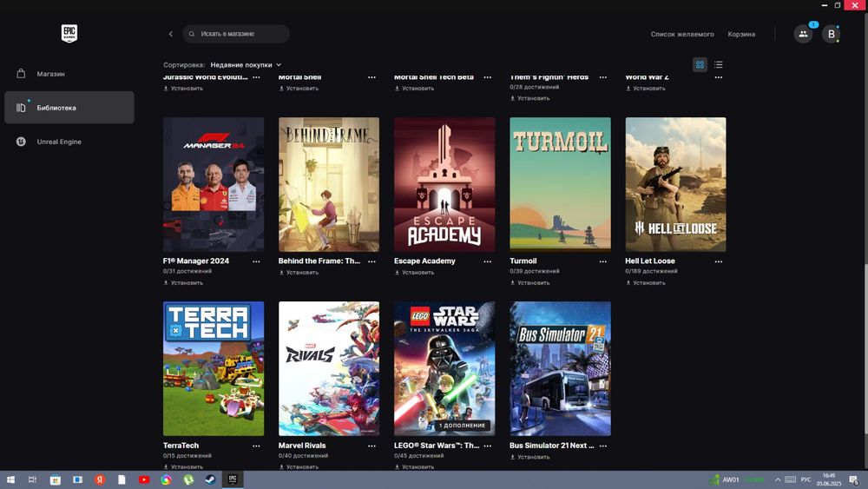Open options menu for Mortal Shell Tech Beta
This screenshot has width=868, height=489.
click(x=488, y=77)
